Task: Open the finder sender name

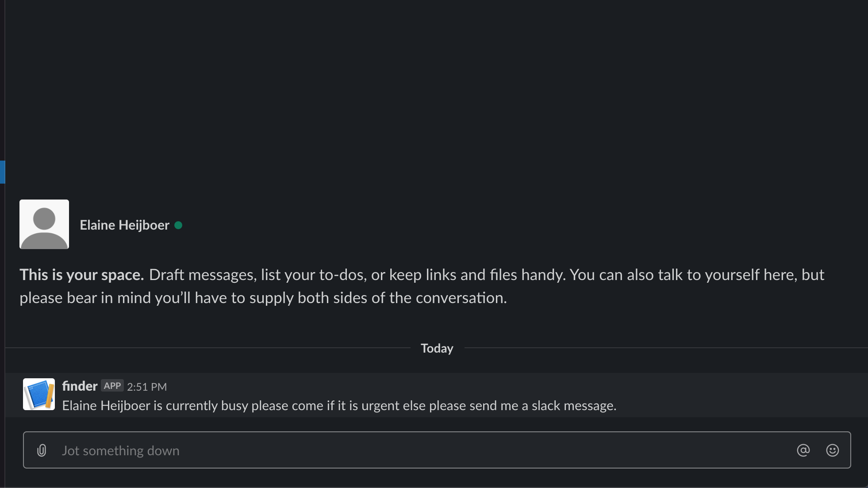Action: pyautogui.click(x=80, y=386)
